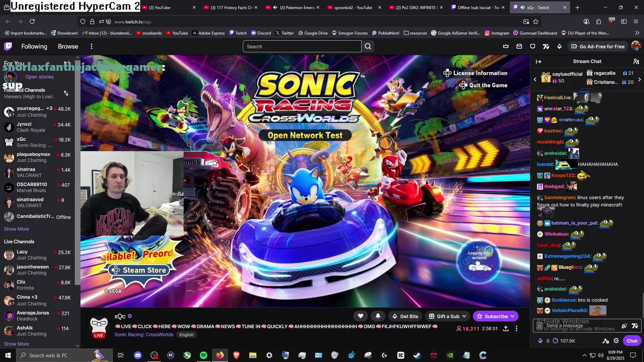Send message with the Chat button

[632, 341]
